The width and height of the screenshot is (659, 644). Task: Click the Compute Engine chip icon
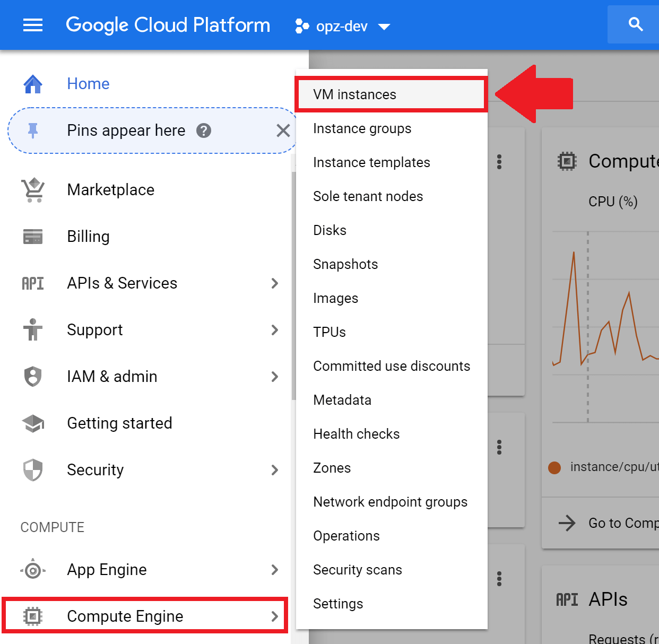click(33, 616)
